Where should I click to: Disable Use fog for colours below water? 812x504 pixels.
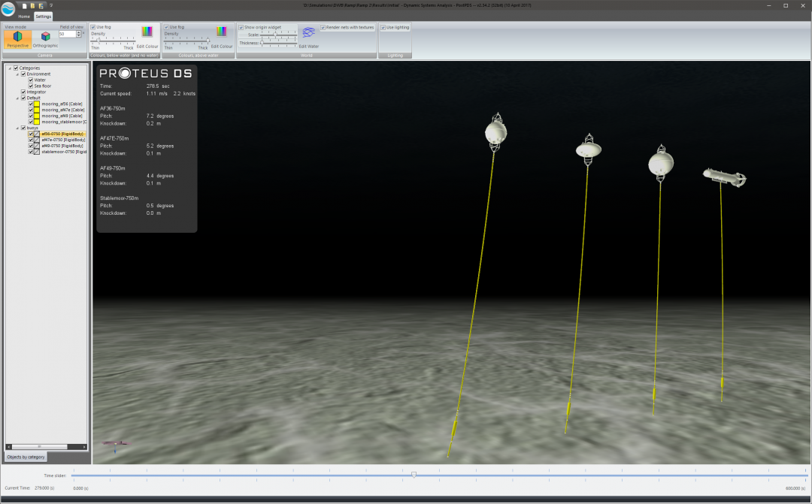click(x=93, y=26)
